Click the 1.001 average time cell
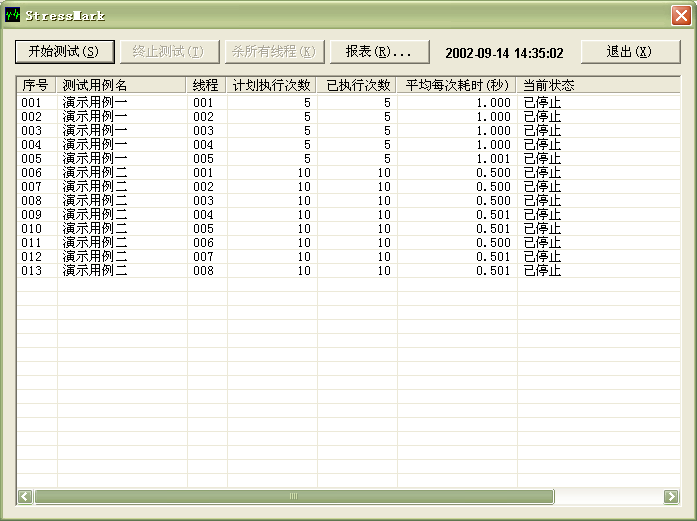697x521 pixels. pos(493,159)
